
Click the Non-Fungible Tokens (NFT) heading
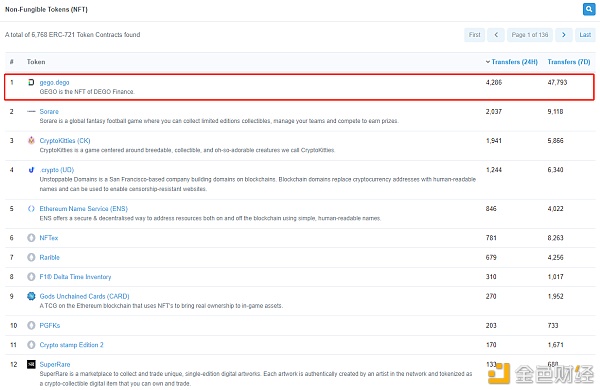pyautogui.click(x=46, y=10)
